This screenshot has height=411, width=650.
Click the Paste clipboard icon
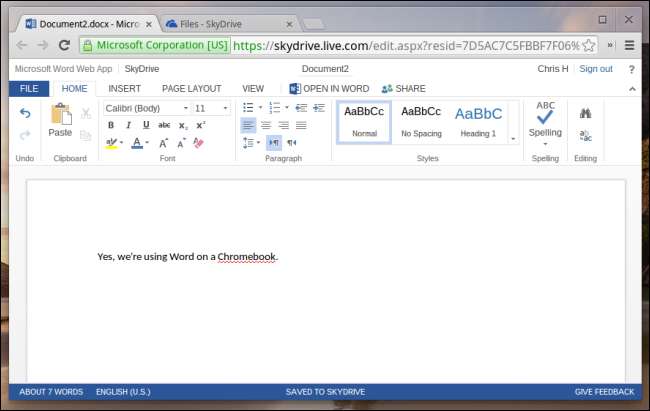coord(60,118)
